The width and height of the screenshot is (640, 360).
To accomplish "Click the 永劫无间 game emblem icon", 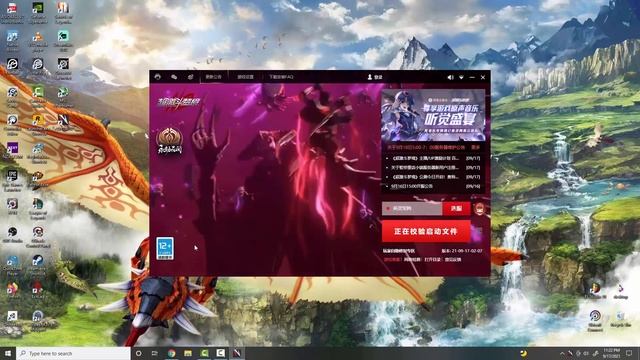I will point(169,140).
